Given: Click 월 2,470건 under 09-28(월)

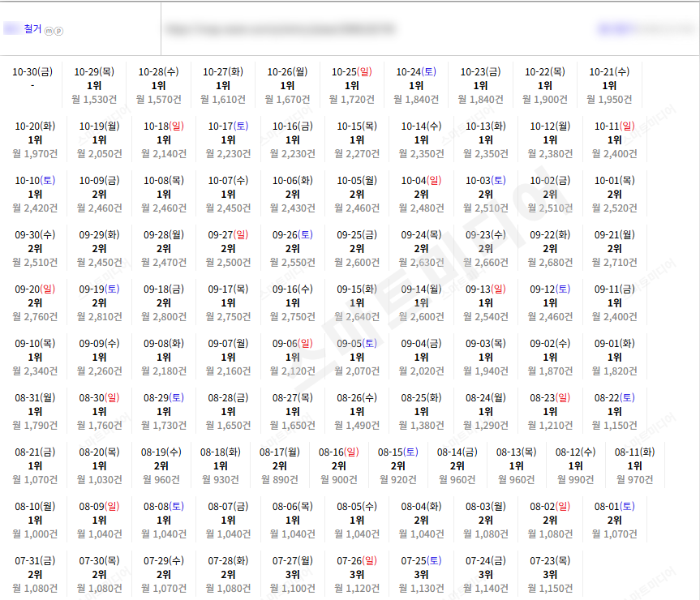Looking at the screenshot, I should [x=164, y=263].
